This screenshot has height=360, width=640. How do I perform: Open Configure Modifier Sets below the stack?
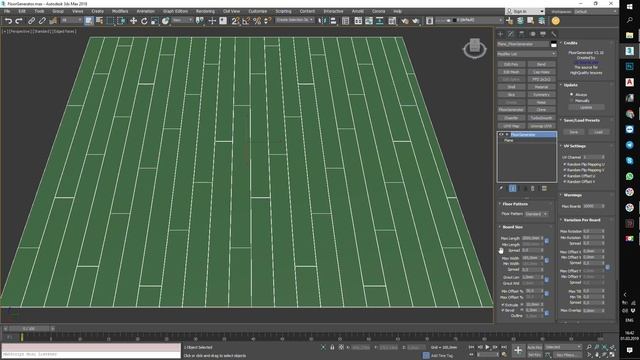(544, 188)
